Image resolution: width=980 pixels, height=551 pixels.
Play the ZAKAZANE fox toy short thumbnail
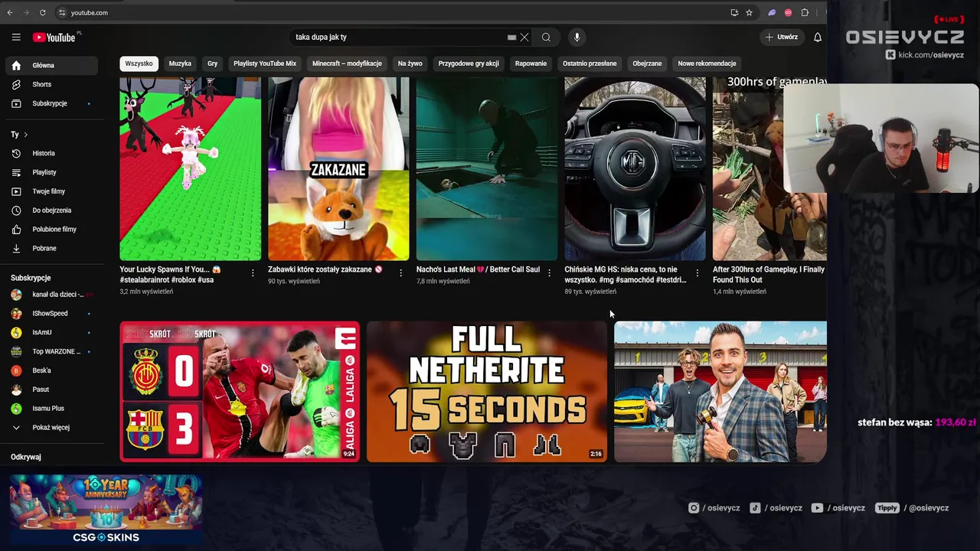click(338, 168)
